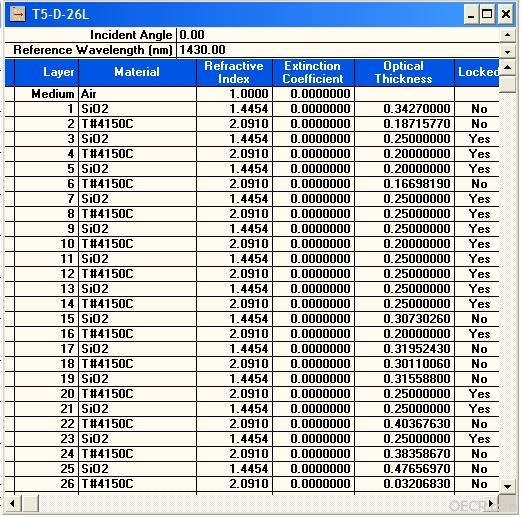Select the Locked column header
The image size is (522, 517).
477,72
